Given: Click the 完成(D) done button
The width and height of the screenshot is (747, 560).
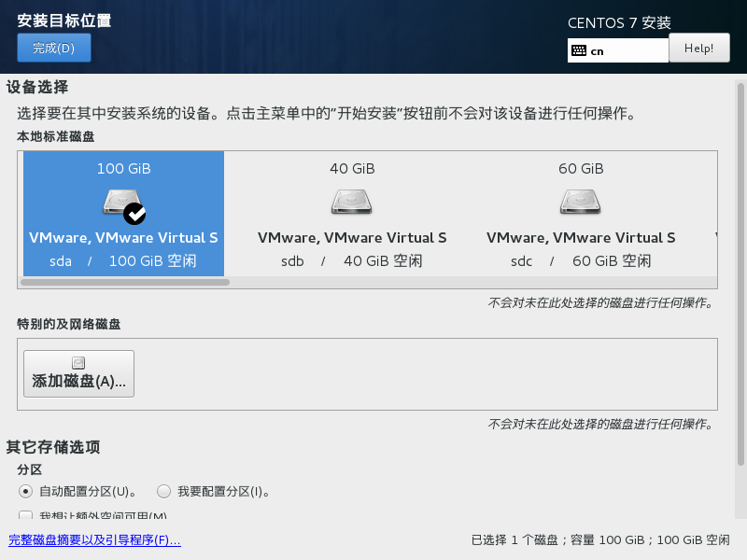Looking at the screenshot, I should (x=54, y=48).
